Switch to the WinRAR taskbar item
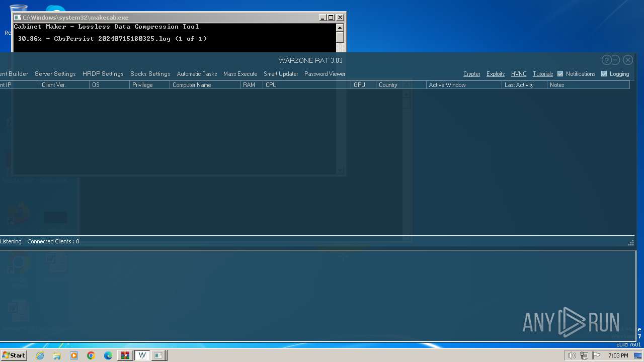The image size is (644, 362). pos(125,355)
